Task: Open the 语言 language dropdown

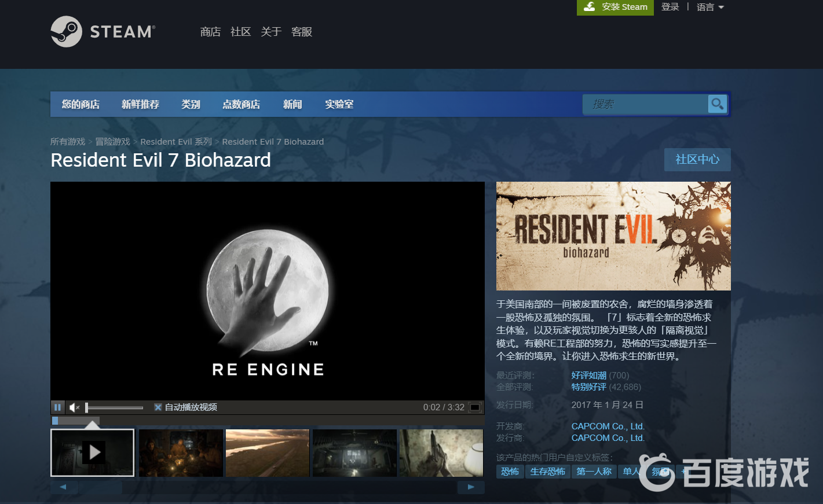Action: (x=709, y=7)
